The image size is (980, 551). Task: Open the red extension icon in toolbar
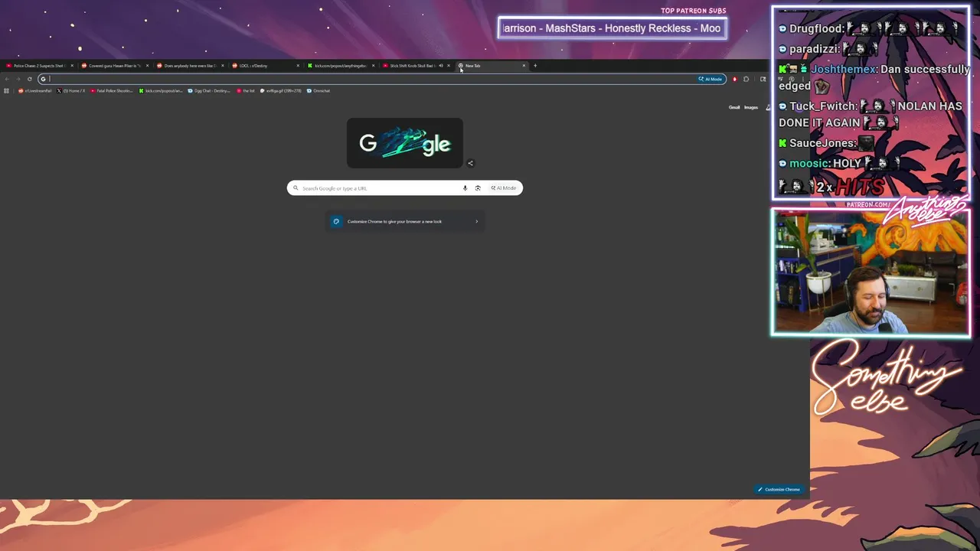(735, 79)
